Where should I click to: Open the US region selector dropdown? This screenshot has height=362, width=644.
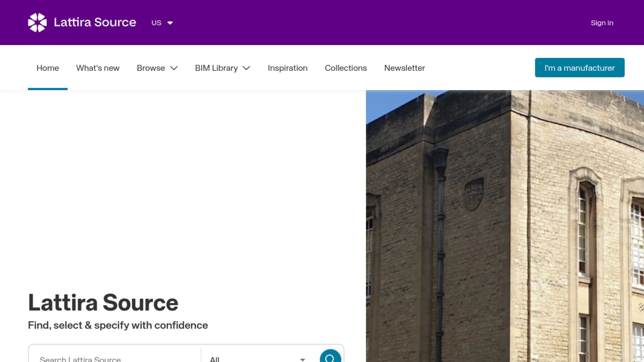click(x=162, y=23)
